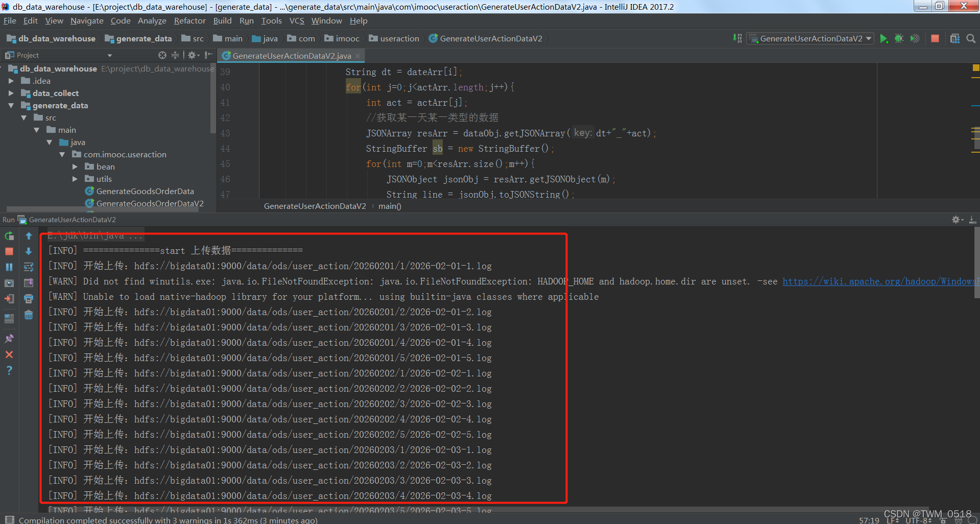Expand the data_collect module
The image size is (980, 524).
click(x=11, y=93)
